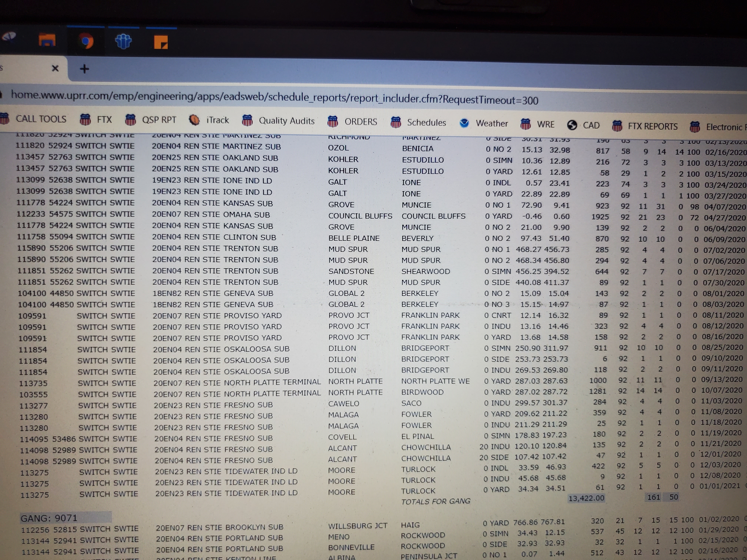Open a new browser tab
Viewport: 747px width, 560px height.
tap(84, 69)
